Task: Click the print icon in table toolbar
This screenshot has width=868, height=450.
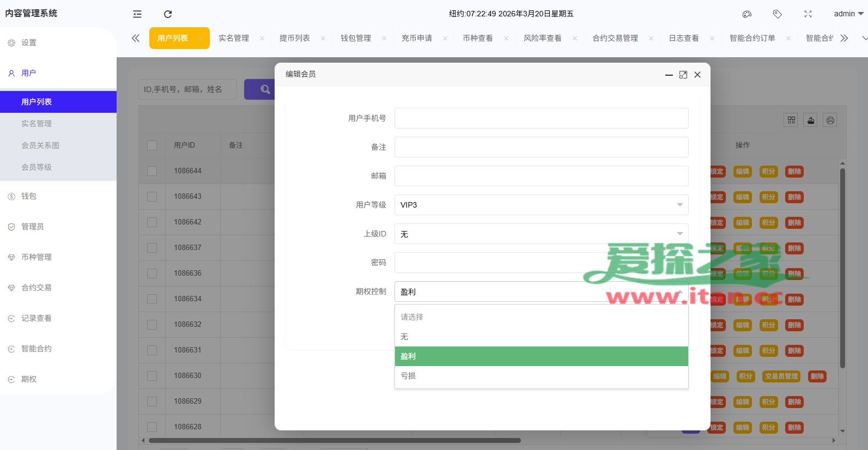Action: click(830, 120)
